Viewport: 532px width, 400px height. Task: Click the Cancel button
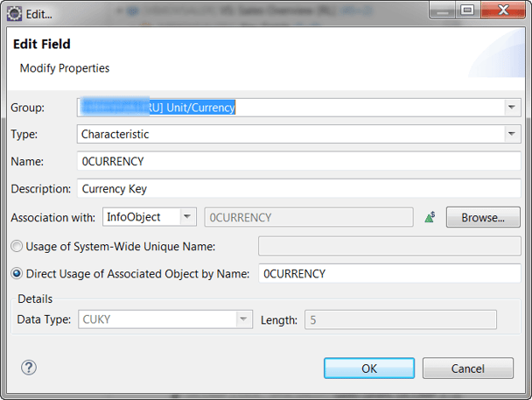468,368
